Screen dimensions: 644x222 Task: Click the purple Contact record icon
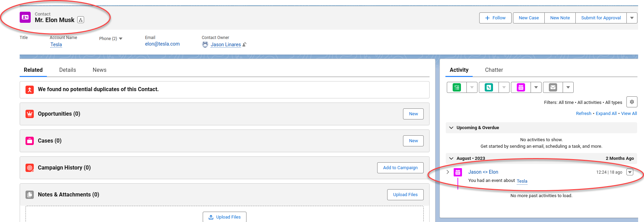pyautogui.click(x=25, y=17)
